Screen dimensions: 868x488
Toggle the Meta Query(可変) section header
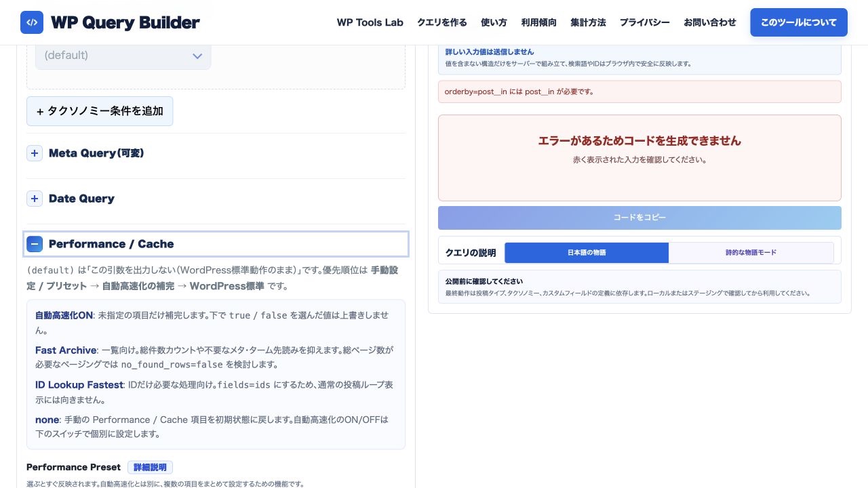point(216,153)
